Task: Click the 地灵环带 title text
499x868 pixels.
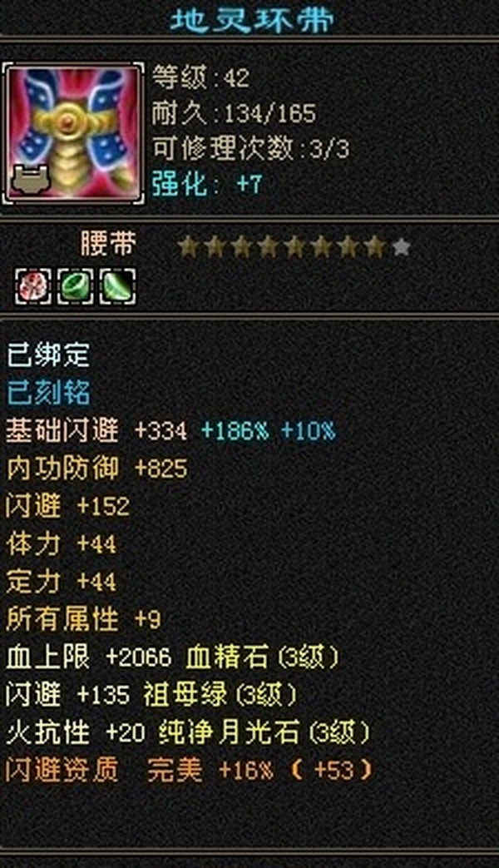Action: click(252, 20)
